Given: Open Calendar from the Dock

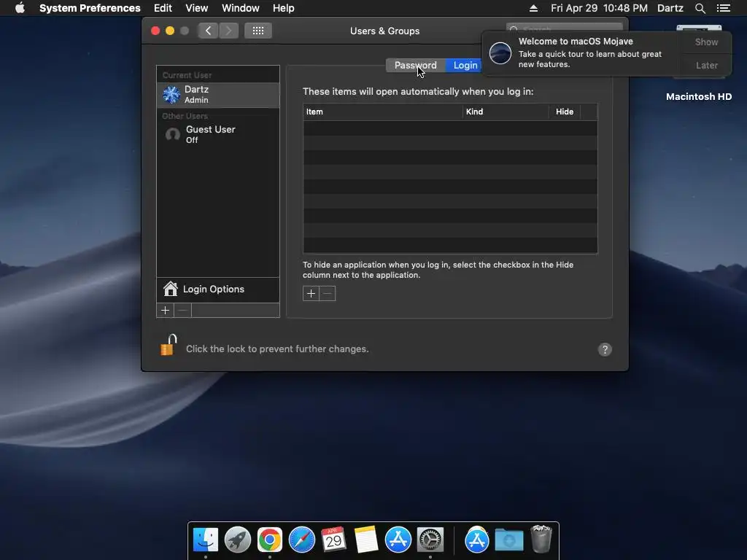Looking at the screenshot, I should click(x=333, y=540).
